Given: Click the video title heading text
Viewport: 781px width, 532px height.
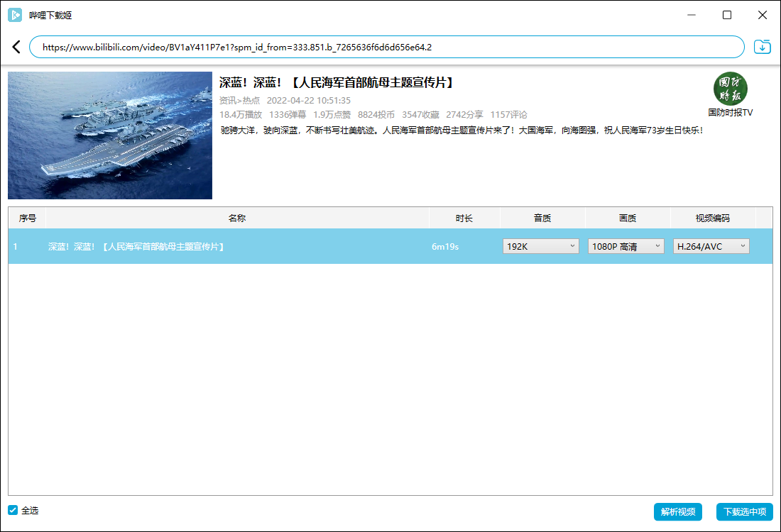Looking at the screenshot, I should coord(337,82).
